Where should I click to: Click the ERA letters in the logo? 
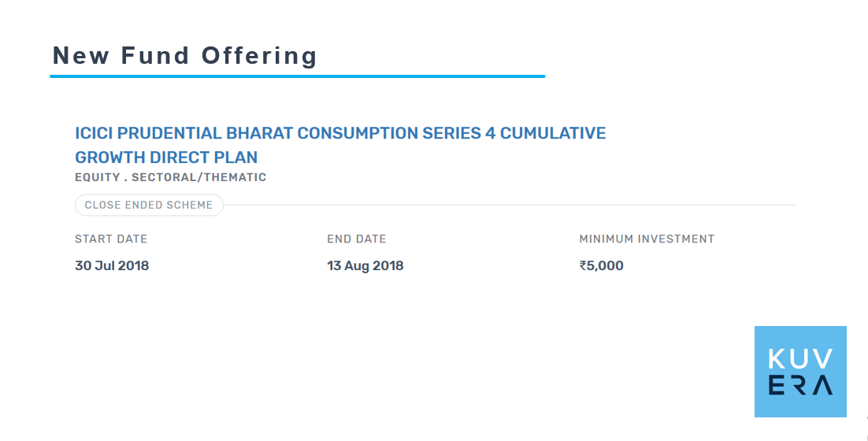click(800, 385)
